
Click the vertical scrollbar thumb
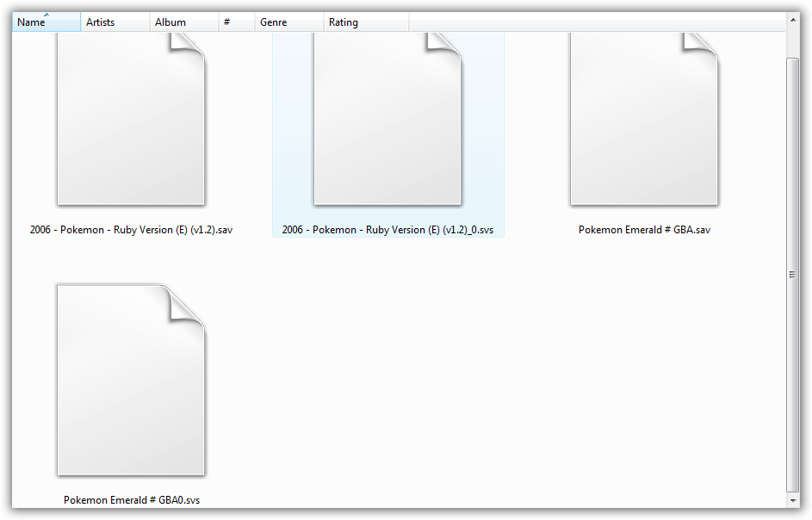tap(793, 275)
